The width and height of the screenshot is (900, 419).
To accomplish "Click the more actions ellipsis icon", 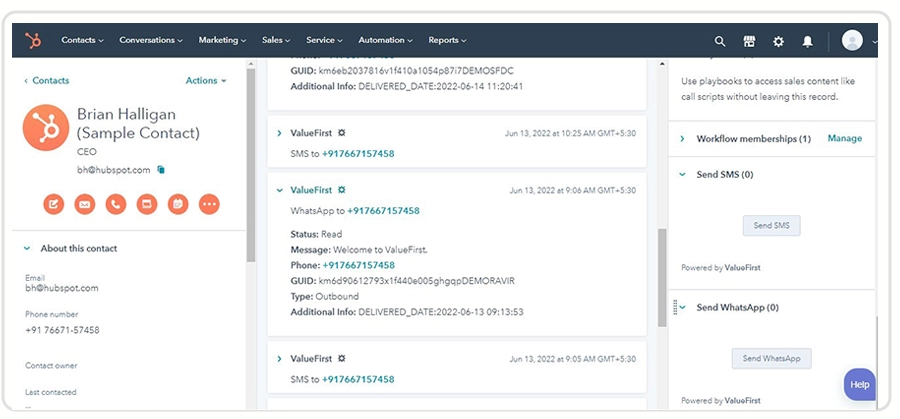I will click(209, 204).
